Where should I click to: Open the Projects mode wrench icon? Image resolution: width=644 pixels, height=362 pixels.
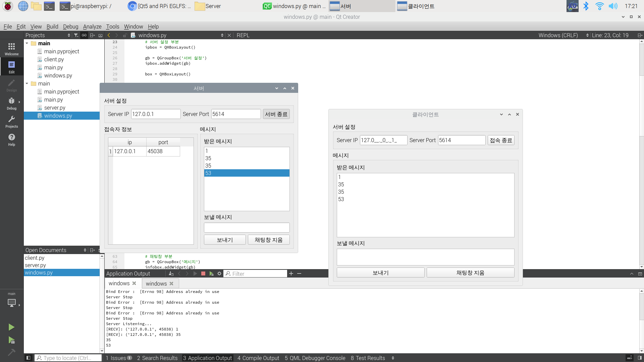click(11, 121)
